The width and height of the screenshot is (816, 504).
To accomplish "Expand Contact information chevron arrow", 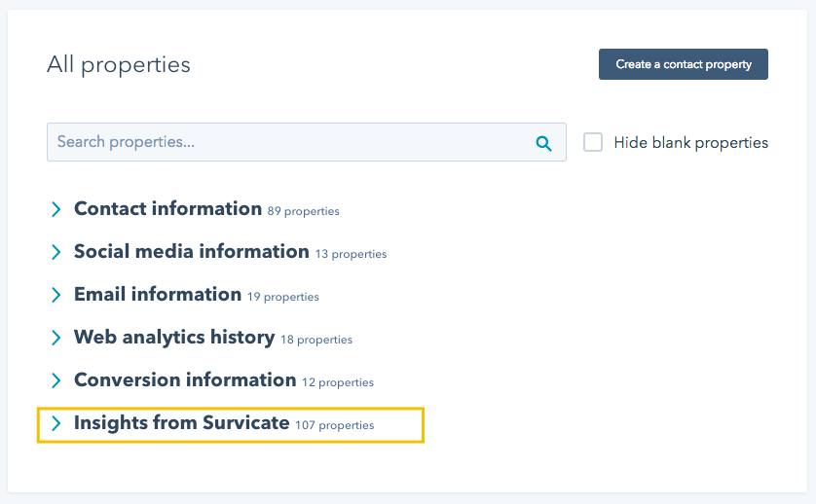I will [x=56, y=209].
